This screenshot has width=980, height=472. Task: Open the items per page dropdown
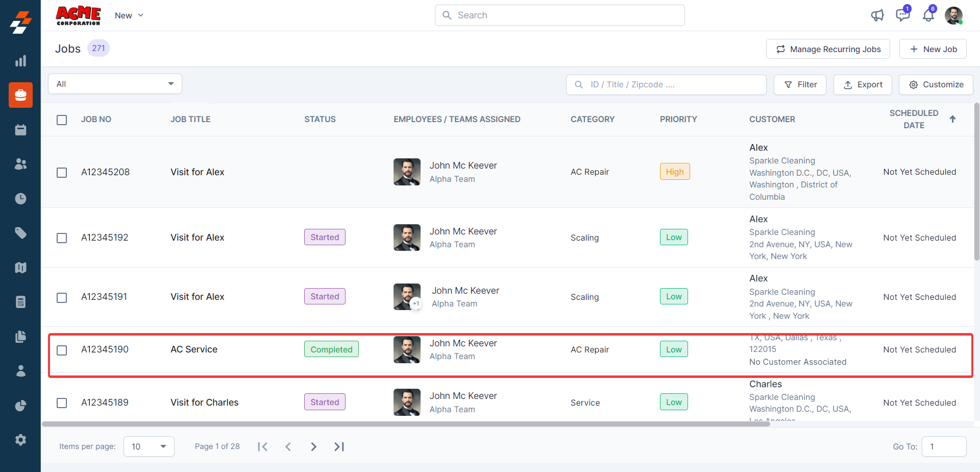[149, 446]
